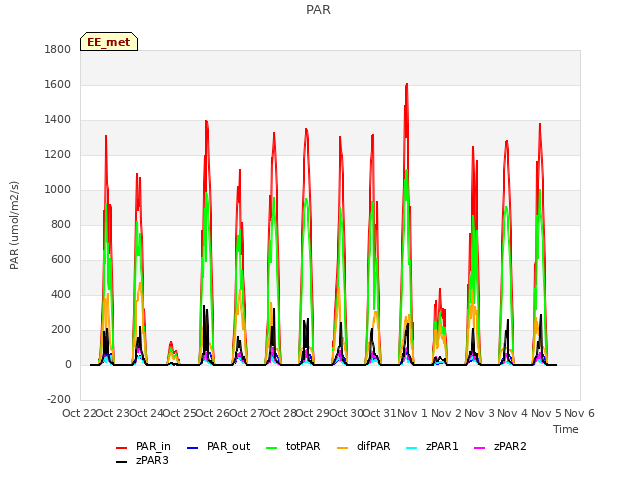Click the 1200 y-axis tick label

click(58, 155)
